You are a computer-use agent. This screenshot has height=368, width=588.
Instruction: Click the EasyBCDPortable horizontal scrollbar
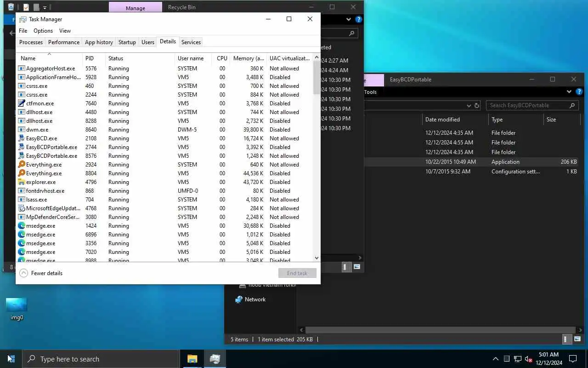[x=441, y=330]
